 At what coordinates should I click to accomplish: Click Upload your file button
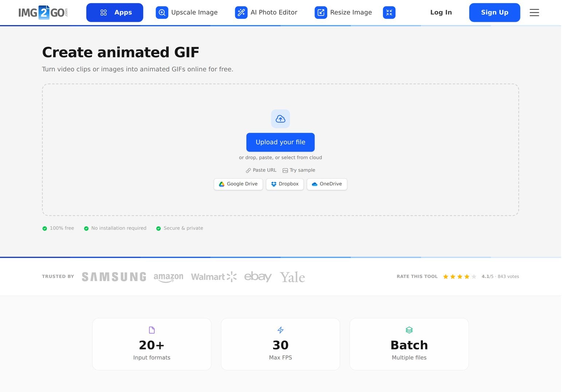[280, 142]
